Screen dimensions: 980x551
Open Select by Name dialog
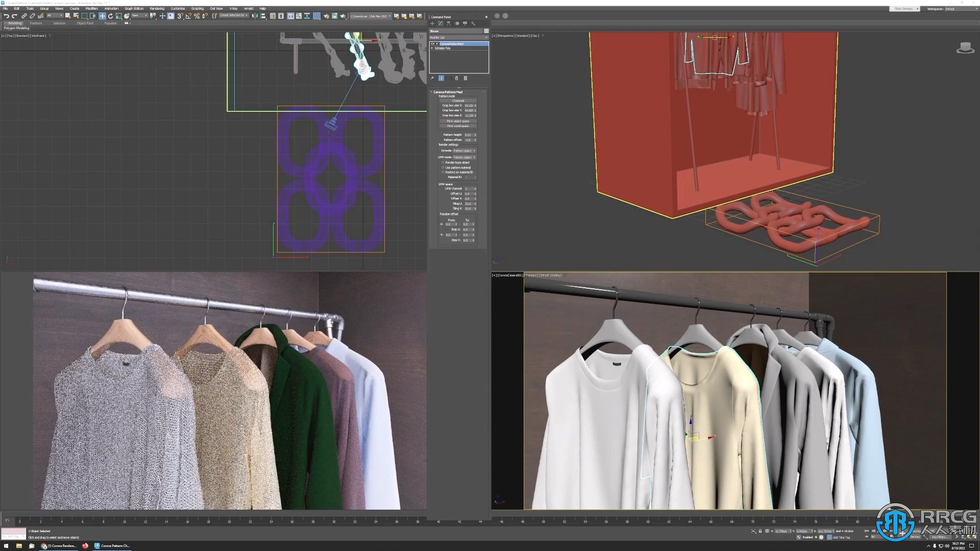click(x=76, y=16)
